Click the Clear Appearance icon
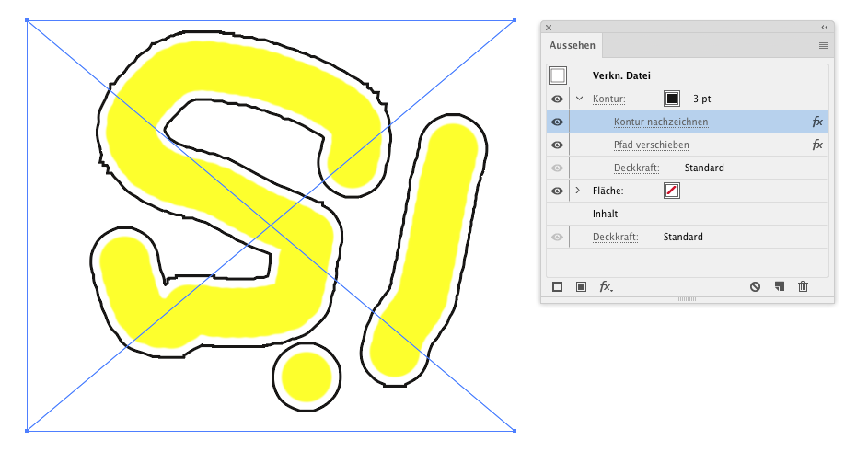 click(x=755, y=287)
